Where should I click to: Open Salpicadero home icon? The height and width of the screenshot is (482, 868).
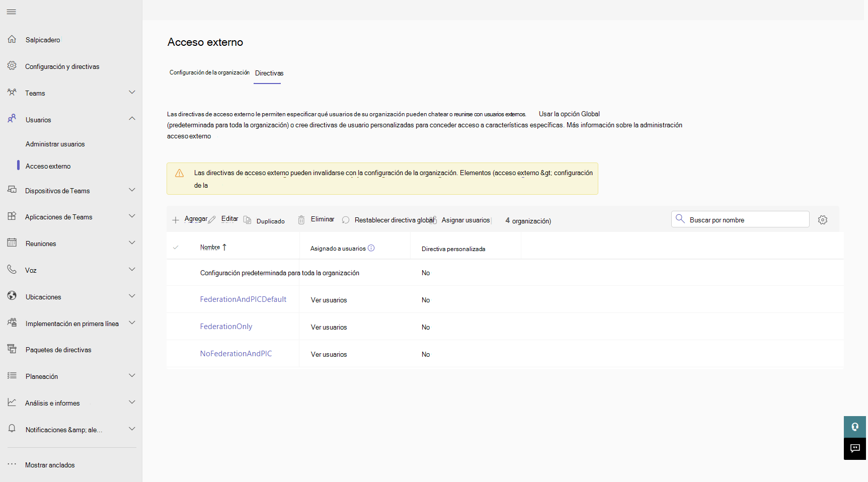point(12,39)
